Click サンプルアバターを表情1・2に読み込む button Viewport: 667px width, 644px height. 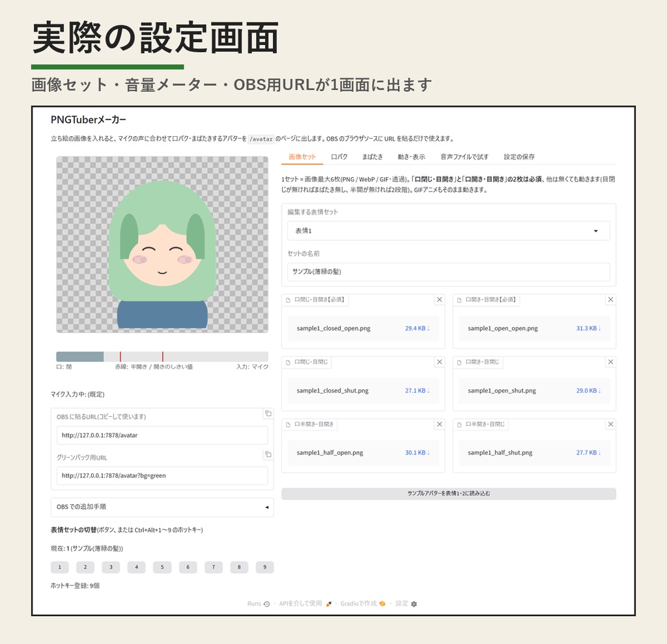tap(448, 494)
